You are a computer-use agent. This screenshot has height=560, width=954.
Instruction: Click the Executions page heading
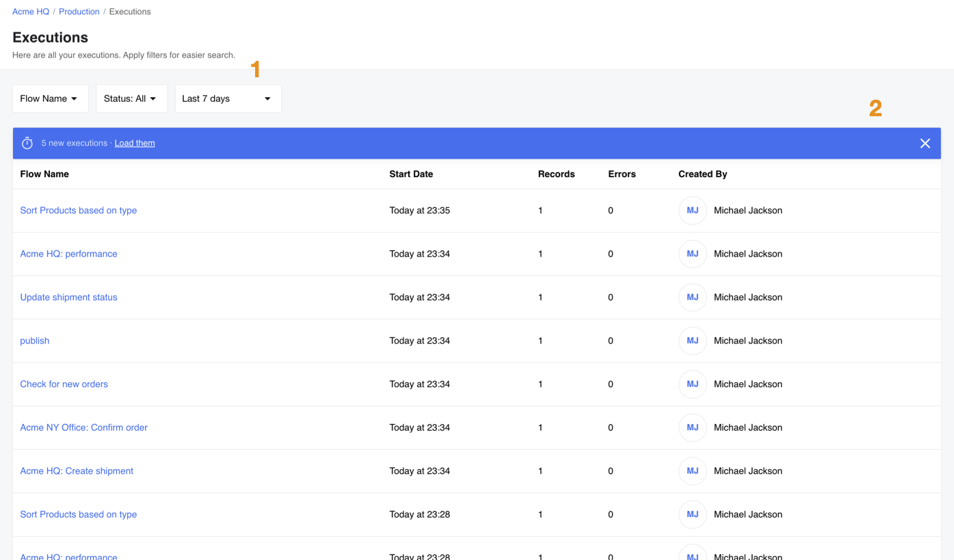coord(50,38)
